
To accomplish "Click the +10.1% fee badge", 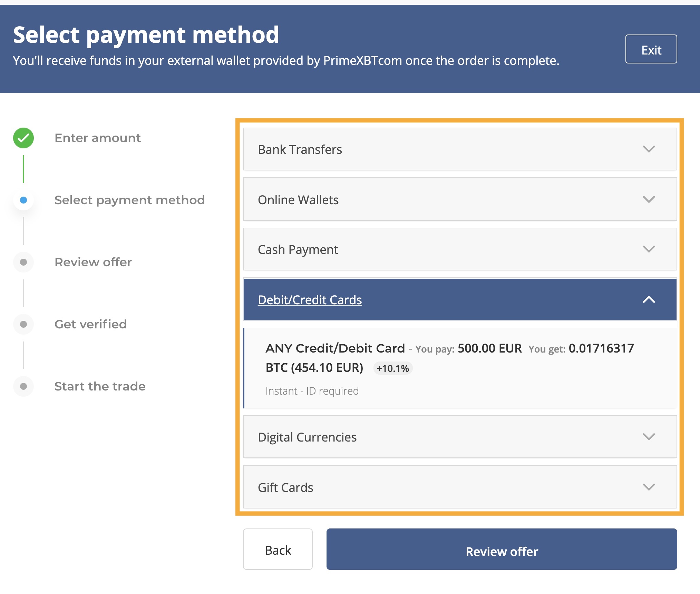I will click(x=393, y=368).
